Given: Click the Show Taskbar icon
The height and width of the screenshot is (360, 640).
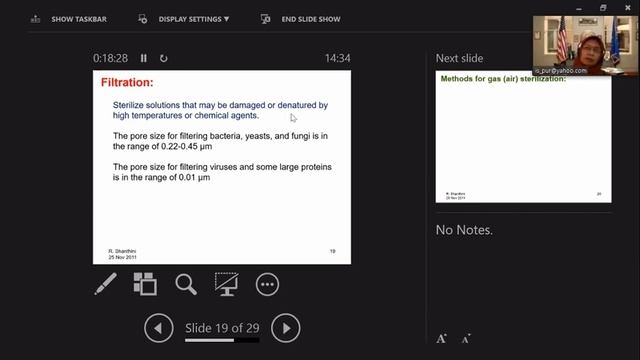Looking at the screenshot, I should pyautogui.click(x=36, y=19).
